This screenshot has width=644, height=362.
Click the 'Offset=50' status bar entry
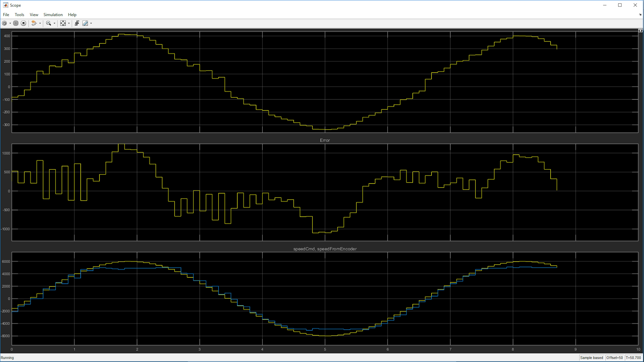click(614, 358)
